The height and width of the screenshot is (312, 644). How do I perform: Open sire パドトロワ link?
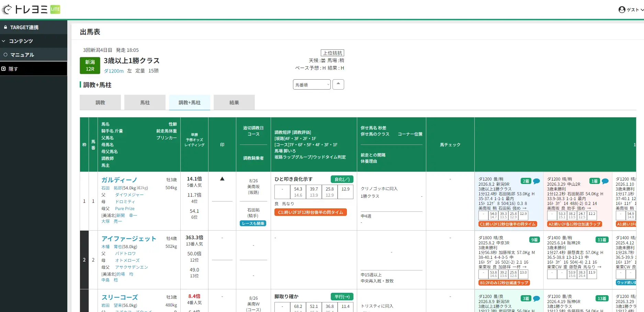(x=125, y=254)
